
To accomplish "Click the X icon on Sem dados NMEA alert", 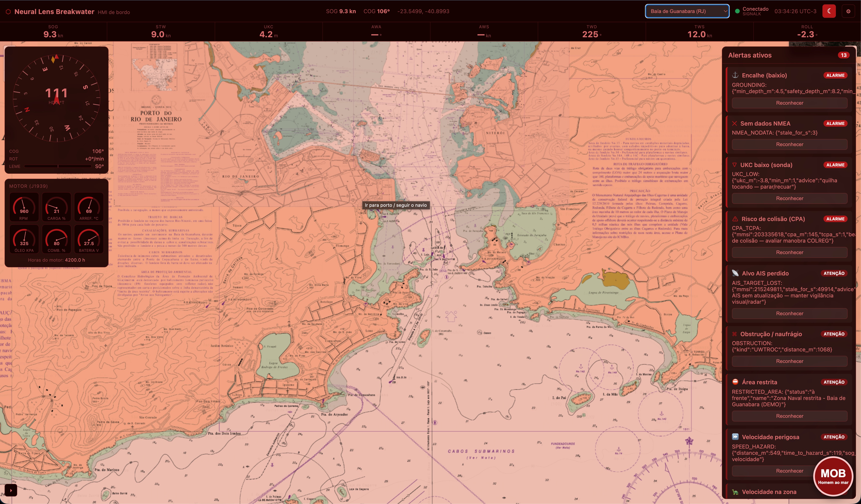I will tap(735, 123).
